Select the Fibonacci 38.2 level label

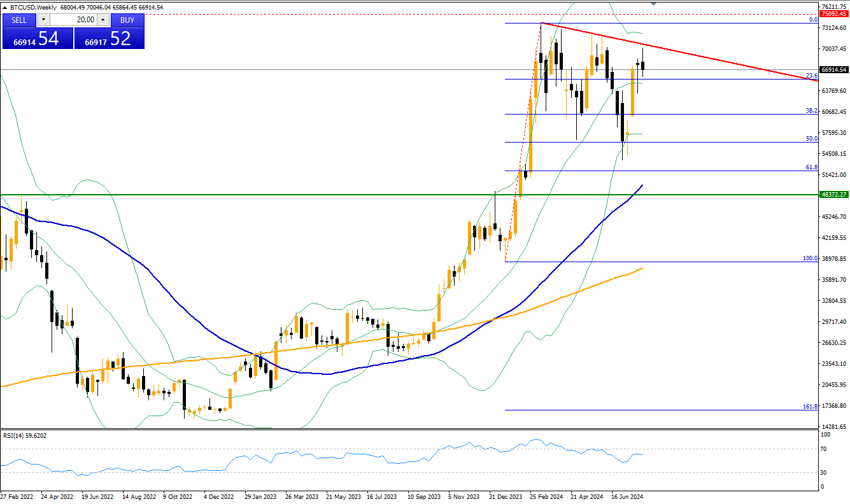811,110
